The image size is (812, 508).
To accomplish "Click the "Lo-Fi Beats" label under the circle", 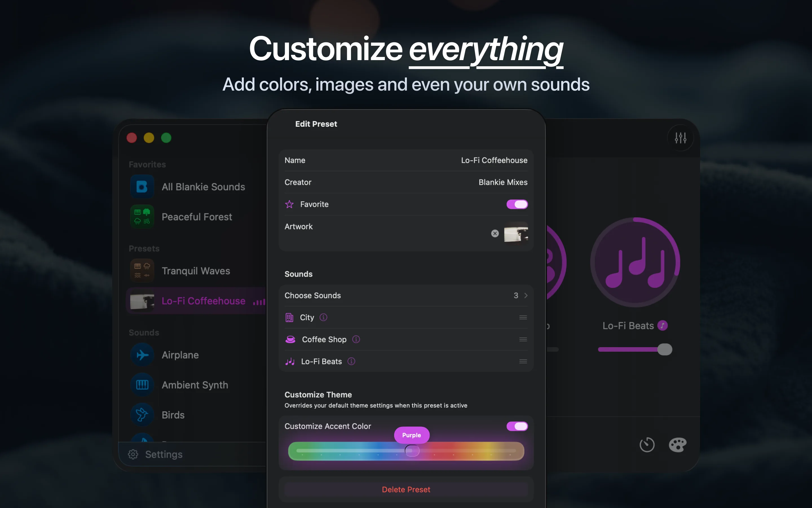I will [x=628, y=326].
